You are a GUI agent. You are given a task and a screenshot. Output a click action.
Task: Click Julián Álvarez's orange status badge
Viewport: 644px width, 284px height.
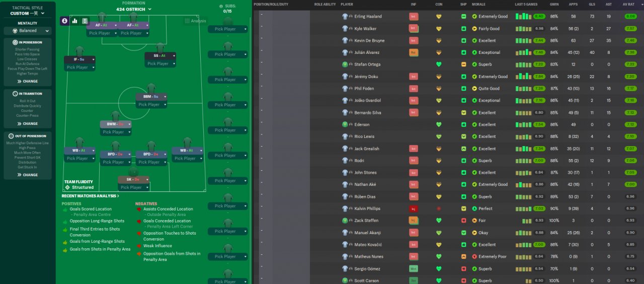coord(414,52)
